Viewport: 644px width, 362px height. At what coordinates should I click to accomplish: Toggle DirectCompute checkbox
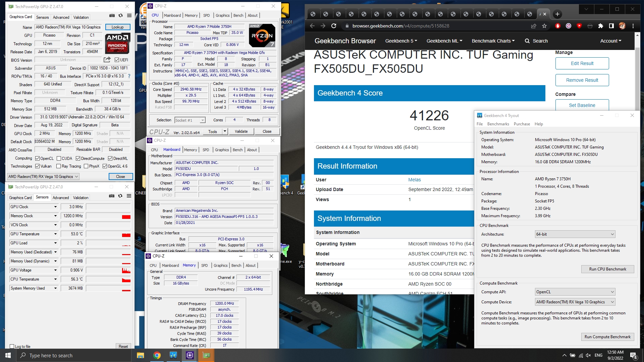[78, 158]
